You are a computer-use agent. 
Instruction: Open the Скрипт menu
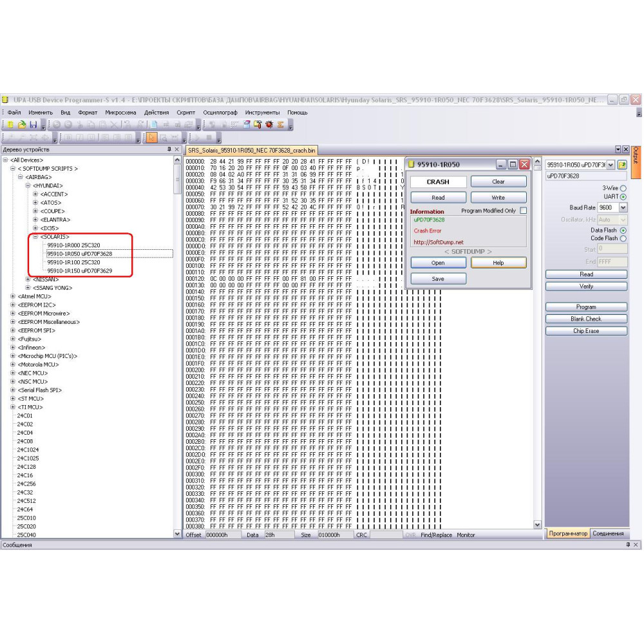pos(185,113)
